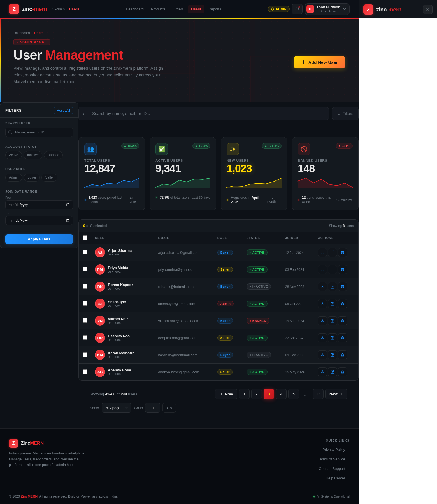
Task: Toggle the Active status filter chip
Action: [x=13, y=155]
